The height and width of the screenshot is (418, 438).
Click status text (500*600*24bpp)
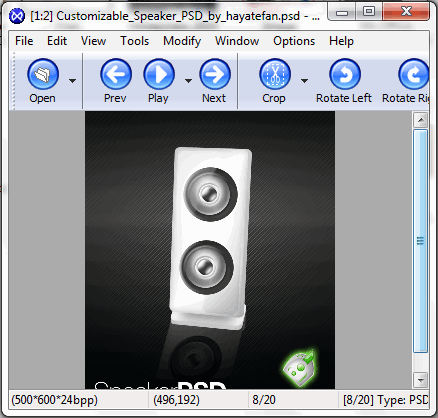(55, 400)
